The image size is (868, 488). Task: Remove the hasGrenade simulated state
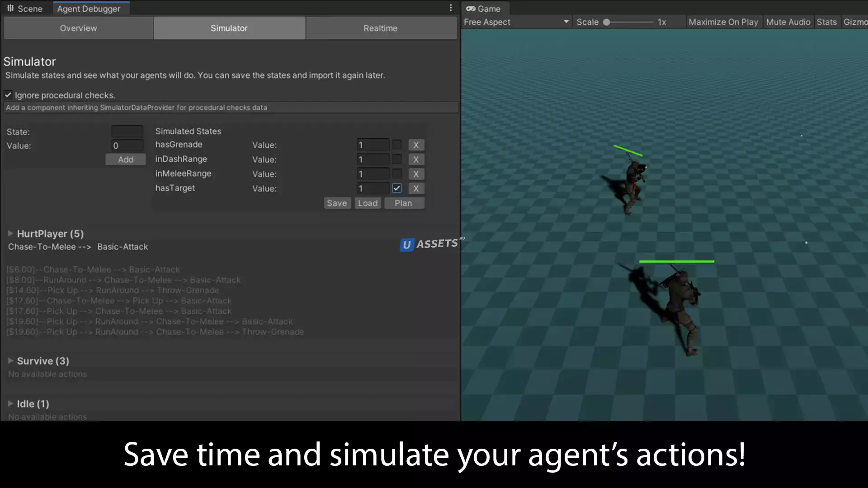point(416,145)
